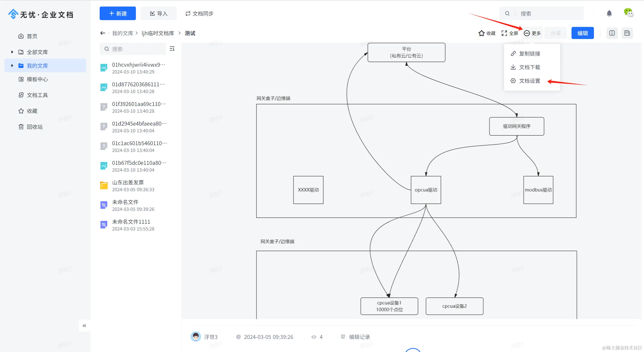Open file list sort options icon

pos(172,49)
